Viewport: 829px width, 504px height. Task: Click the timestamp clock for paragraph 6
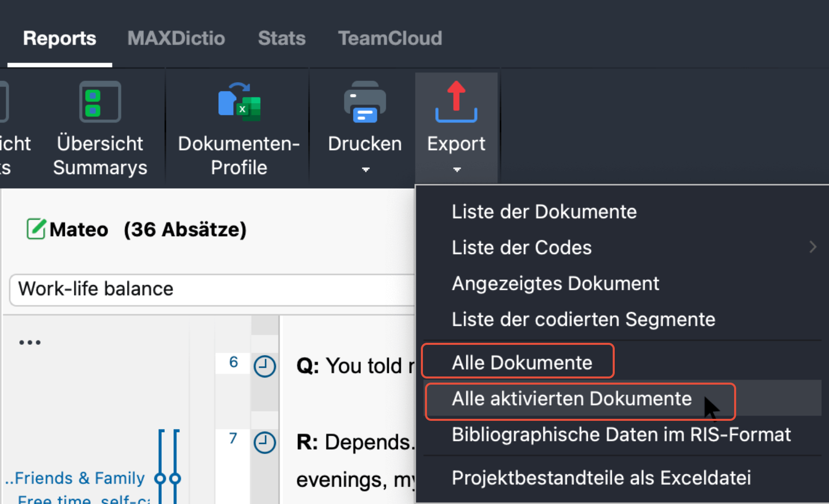click(x=265, y=366)
